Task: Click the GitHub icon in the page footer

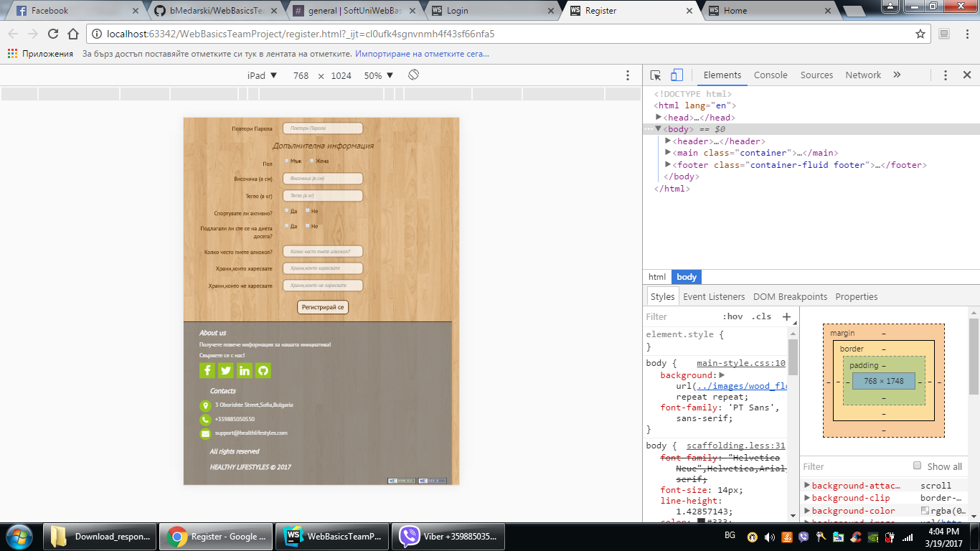Action: point(263,370)
